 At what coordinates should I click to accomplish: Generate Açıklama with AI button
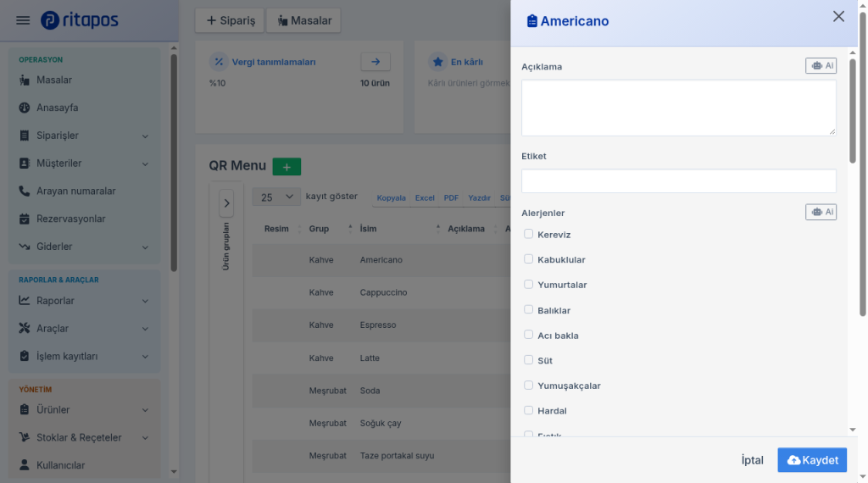821,66
